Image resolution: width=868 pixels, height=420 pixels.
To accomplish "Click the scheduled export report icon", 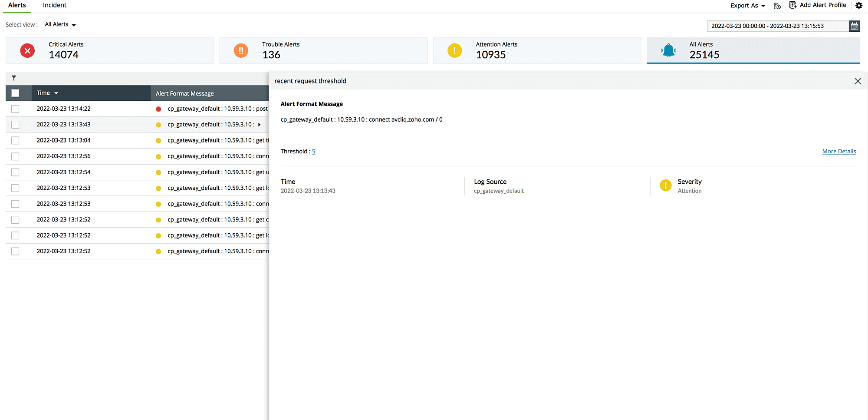I will [777, 6].
